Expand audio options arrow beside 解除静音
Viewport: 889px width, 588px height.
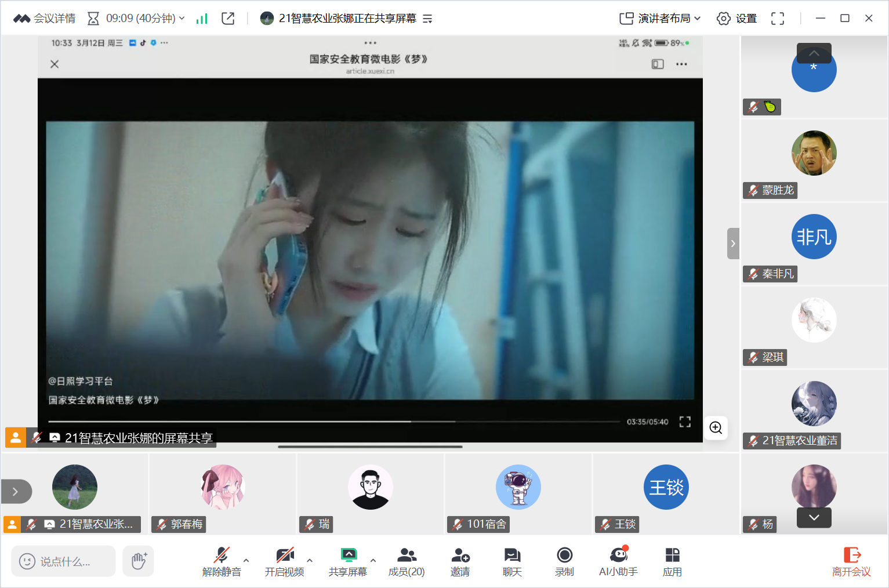pyautogui.click(x=246, y=560)
